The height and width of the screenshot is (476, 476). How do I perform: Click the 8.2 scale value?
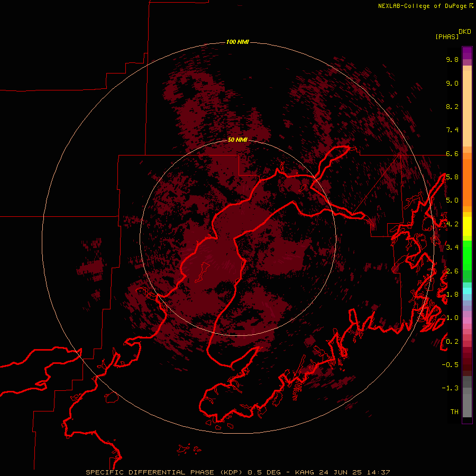point(452,106)
